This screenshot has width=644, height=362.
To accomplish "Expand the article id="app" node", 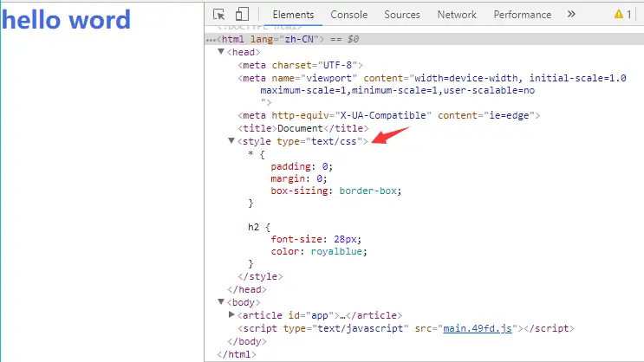I will (x=231, y=314).
